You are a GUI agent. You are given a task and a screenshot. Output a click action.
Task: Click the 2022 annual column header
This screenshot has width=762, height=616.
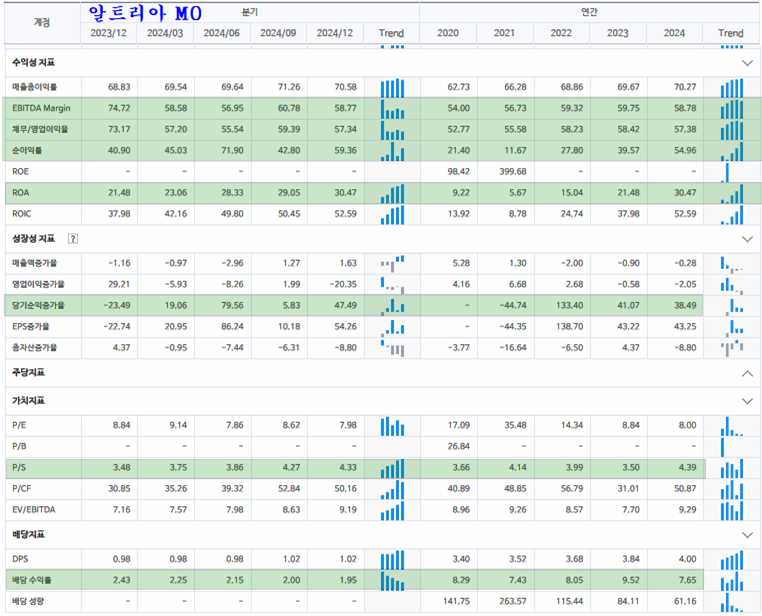tap(561, 33)
